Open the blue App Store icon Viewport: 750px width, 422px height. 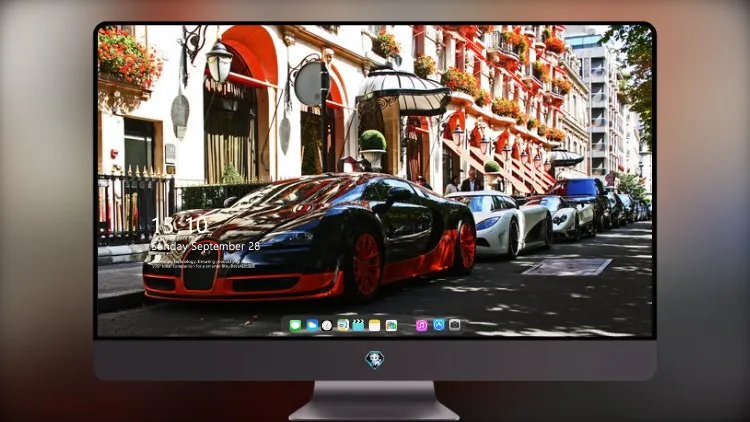pyautogui.click(x=439, y=325)
